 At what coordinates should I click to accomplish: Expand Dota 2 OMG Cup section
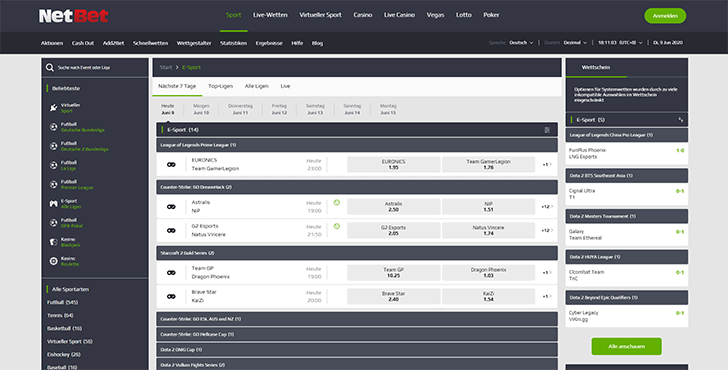357,350
